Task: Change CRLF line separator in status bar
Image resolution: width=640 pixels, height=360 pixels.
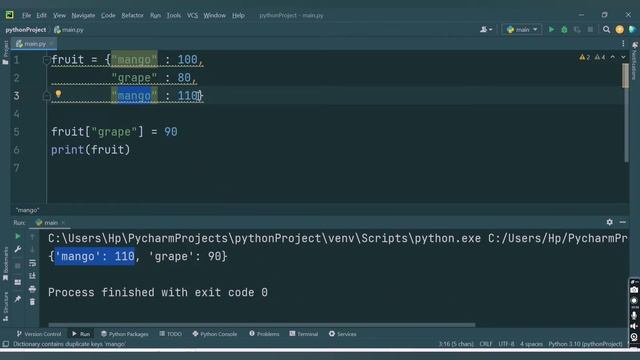Action: coord(486,344)
